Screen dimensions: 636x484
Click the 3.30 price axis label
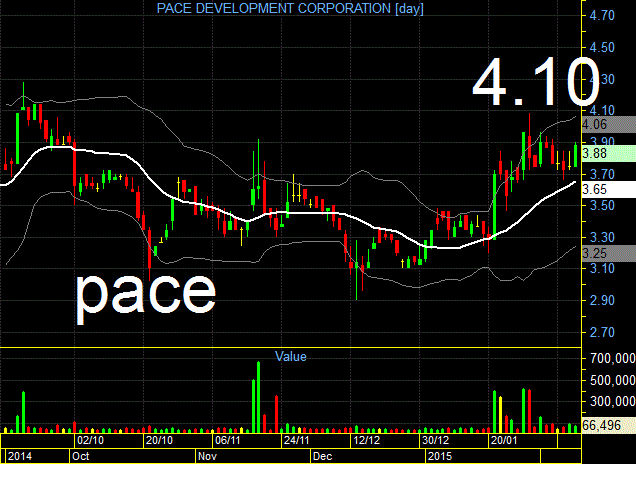(x=602, y=237)
